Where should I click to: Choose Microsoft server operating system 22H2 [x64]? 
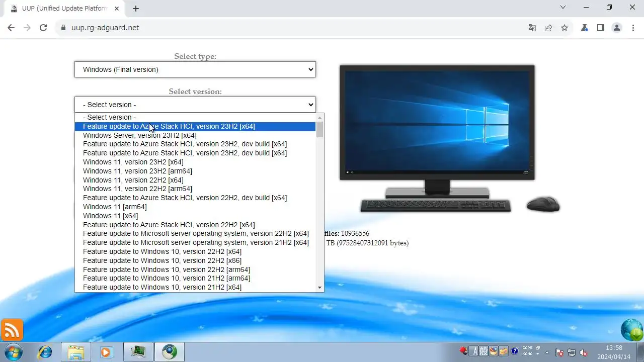pyautogui.click(x=195, y=233)
